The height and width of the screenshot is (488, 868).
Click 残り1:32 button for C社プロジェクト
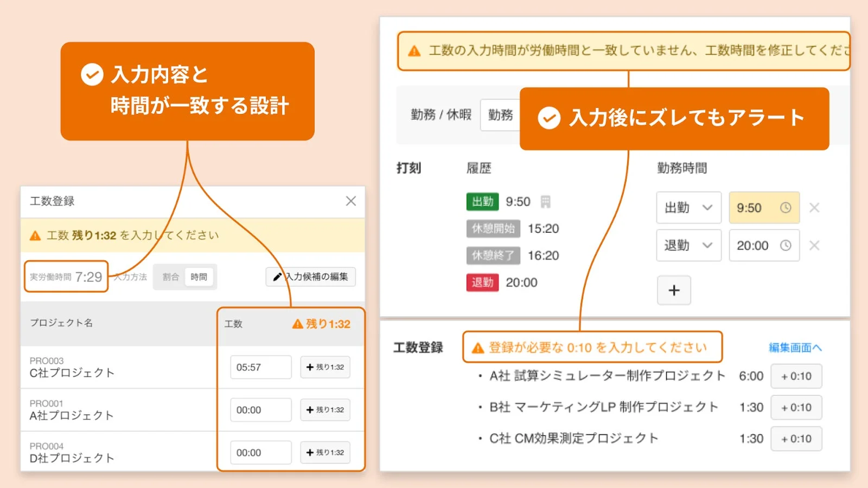(325, 367)
